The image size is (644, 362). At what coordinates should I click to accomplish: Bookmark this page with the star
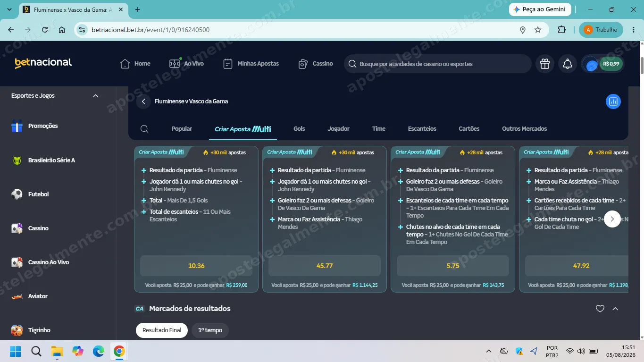(x=538, y=30)
